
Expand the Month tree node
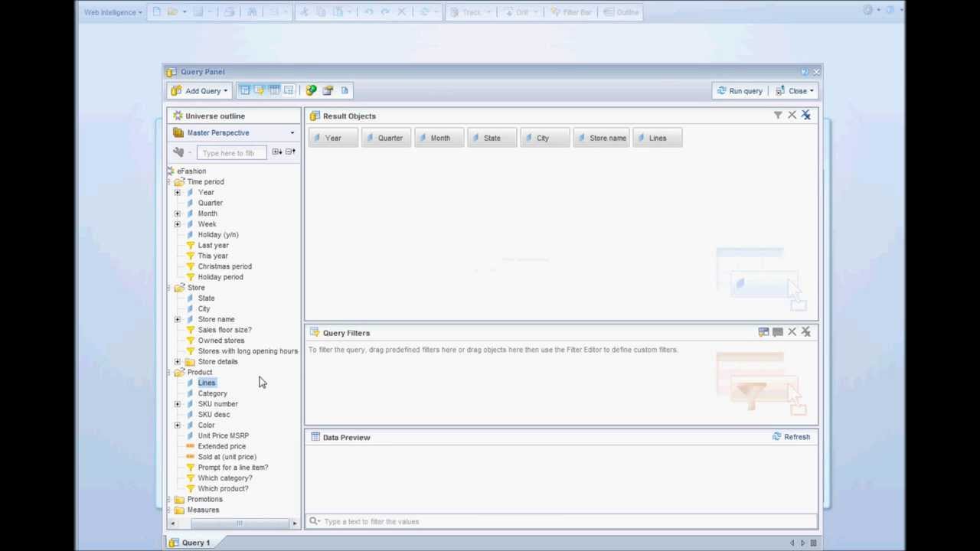[x=178, y=214]
